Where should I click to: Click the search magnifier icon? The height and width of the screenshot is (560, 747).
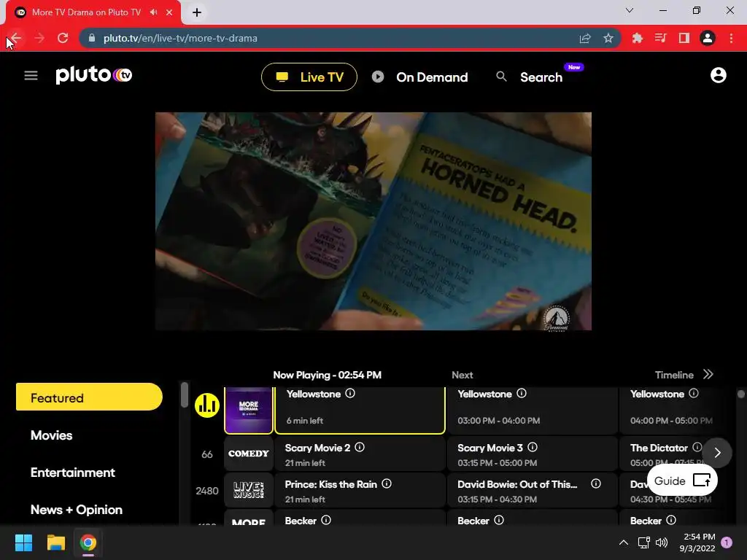(x=501, y=76)
